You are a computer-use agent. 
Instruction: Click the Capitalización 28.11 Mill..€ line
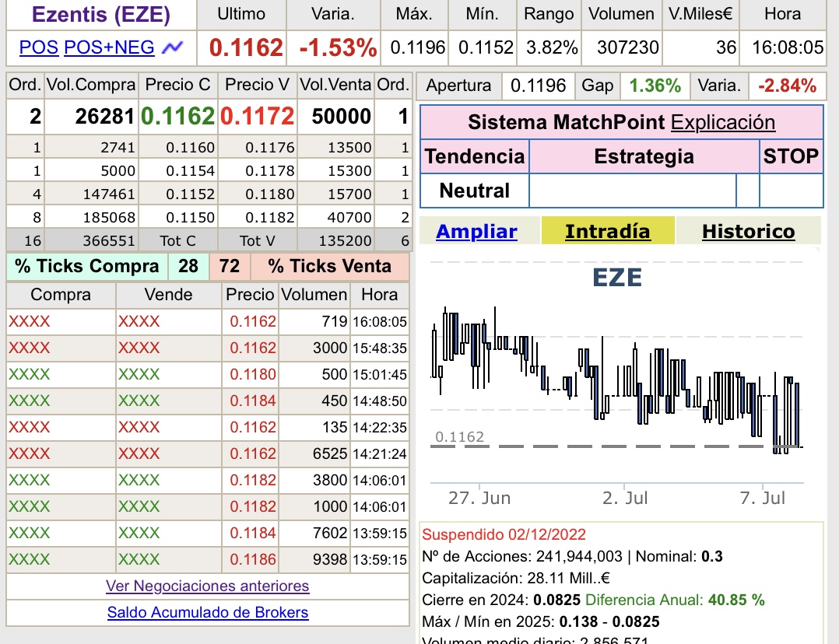point(516,578)
